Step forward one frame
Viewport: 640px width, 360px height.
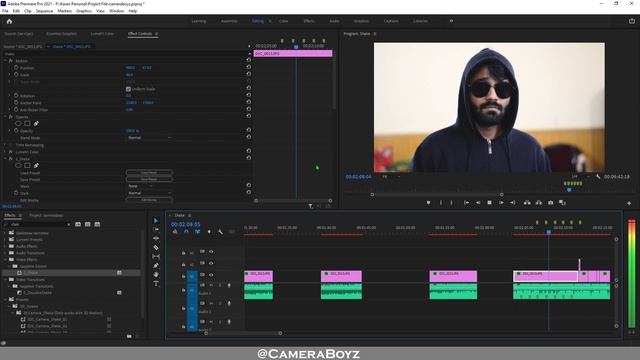coord(501,202)
